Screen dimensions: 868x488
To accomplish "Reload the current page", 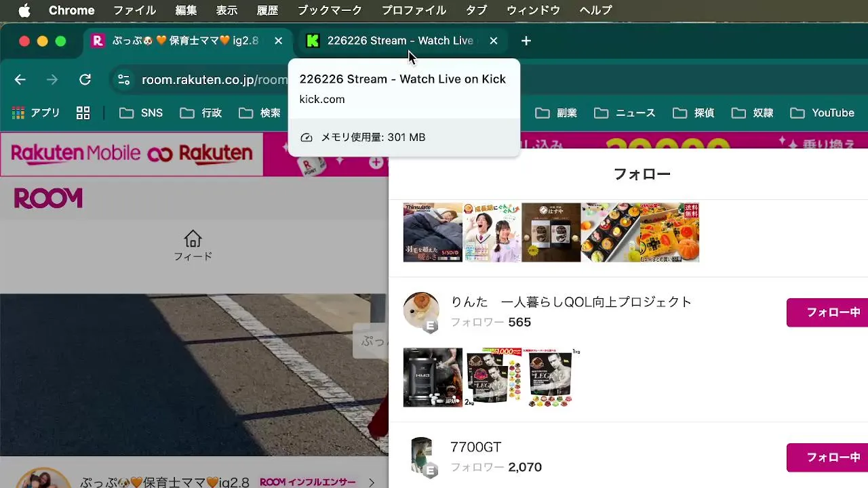I will coord(85,80).
